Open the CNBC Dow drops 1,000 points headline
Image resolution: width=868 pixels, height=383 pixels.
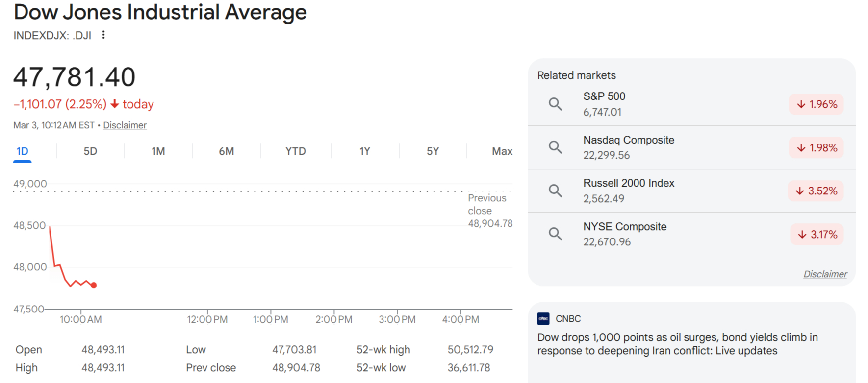(677, 344)
